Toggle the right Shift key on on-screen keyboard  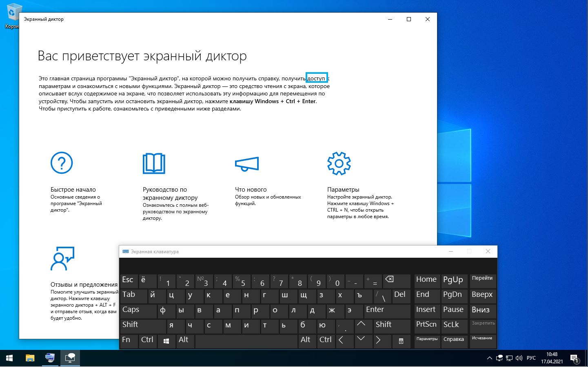(x=392, y=326)
